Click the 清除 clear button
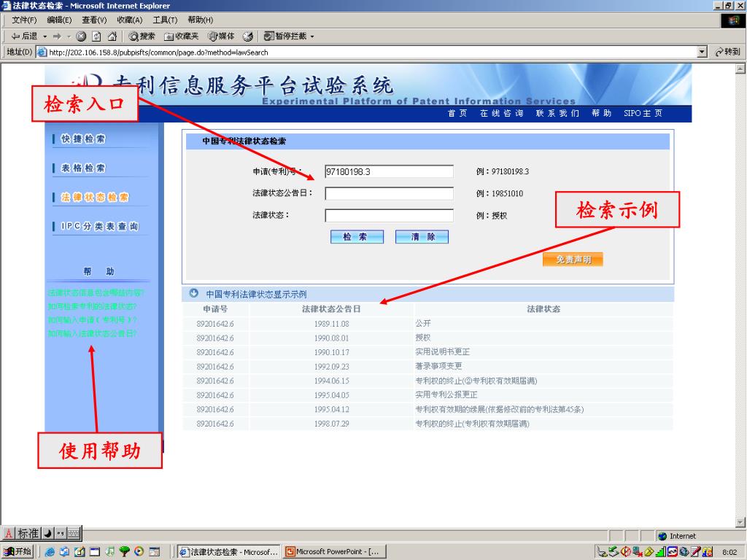Screen dimensions: 747x560 click(x=422, y=237)
